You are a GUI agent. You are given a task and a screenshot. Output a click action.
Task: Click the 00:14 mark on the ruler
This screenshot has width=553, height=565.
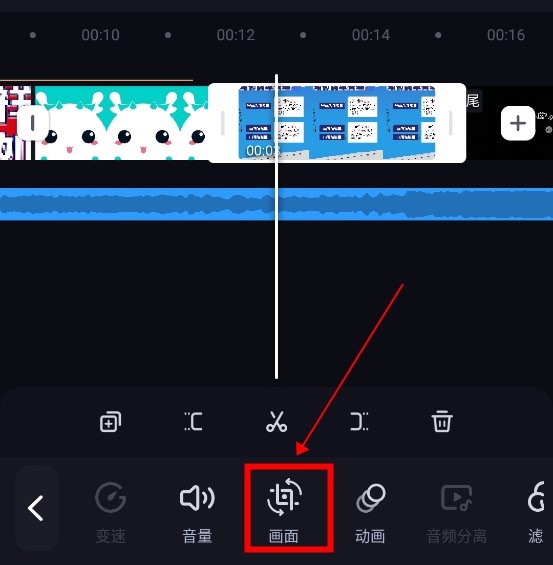371,35
